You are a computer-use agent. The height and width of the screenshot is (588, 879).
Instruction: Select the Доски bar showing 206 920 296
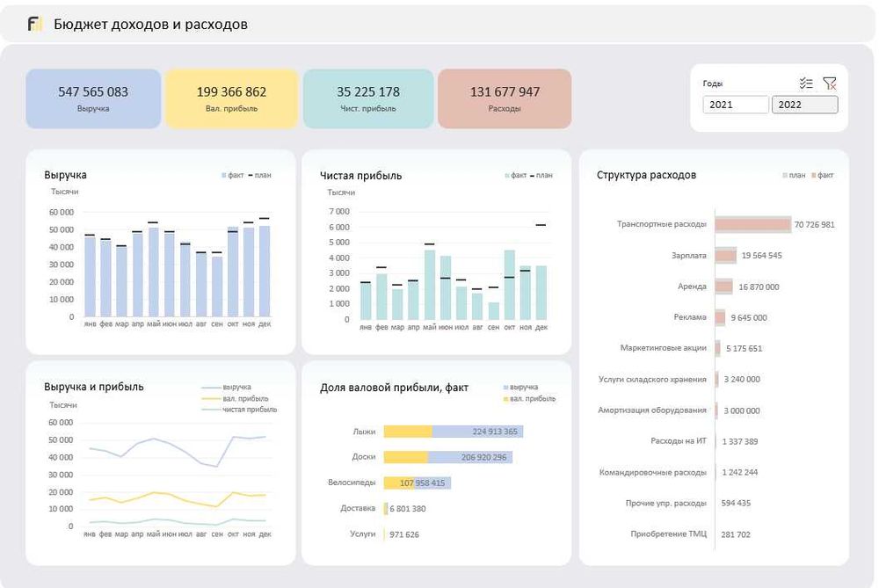tap(448, 457)
